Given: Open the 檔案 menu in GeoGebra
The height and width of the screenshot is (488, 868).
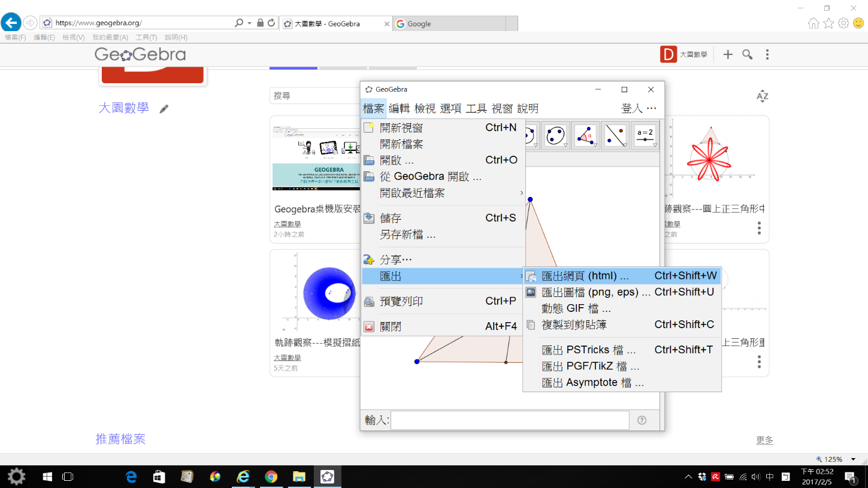Looking at the screenshot, I should pos(374,108).
